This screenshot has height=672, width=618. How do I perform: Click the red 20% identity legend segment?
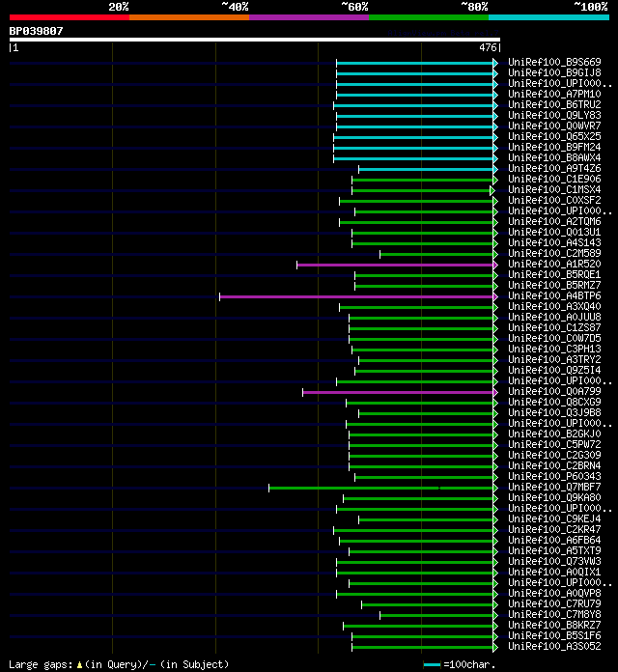point(70,17)
